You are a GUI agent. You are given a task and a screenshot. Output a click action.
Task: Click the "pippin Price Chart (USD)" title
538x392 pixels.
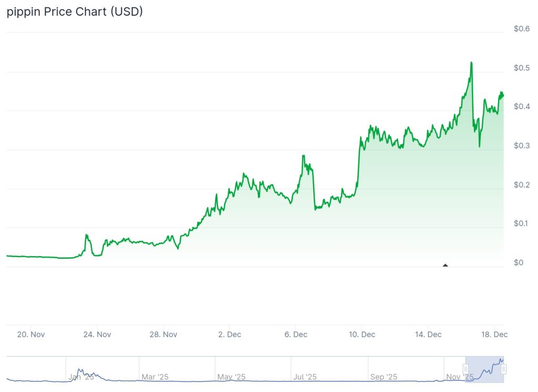pos(75,12)
